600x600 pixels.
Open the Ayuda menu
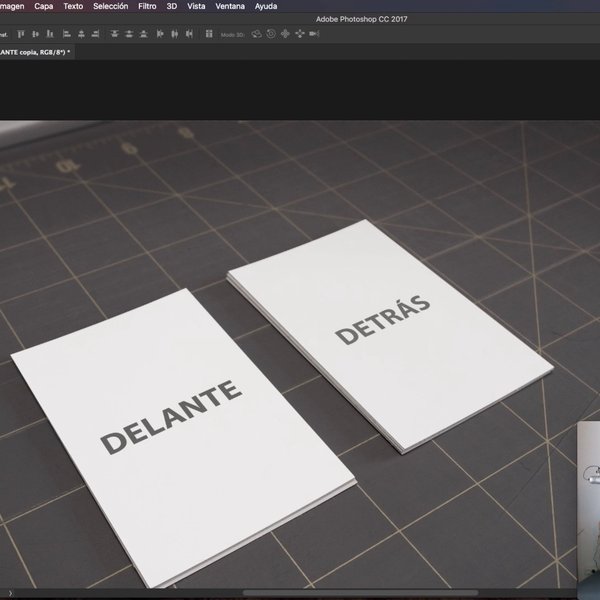pyautogui.click(x=266, y=6)
